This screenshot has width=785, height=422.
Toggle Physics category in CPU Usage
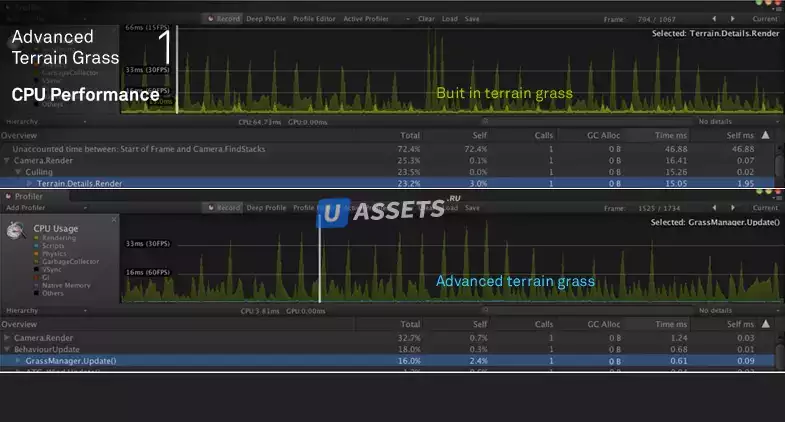click(x=50, y=254)
